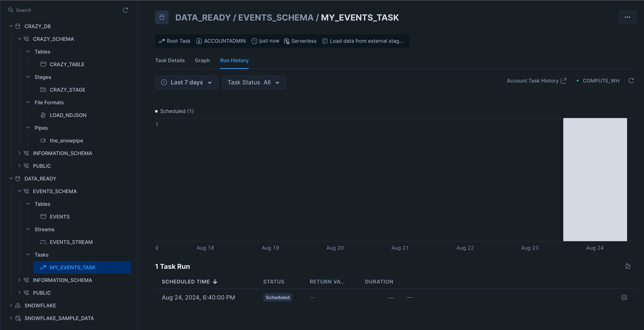Switch to the Task Details tab
644x330 pixels.
[x=170, y=60]
